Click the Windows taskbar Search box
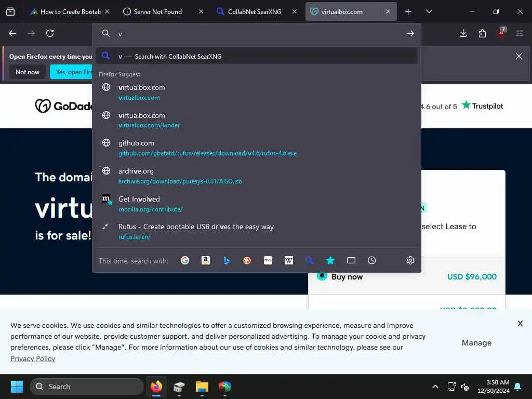 point(87,387)
